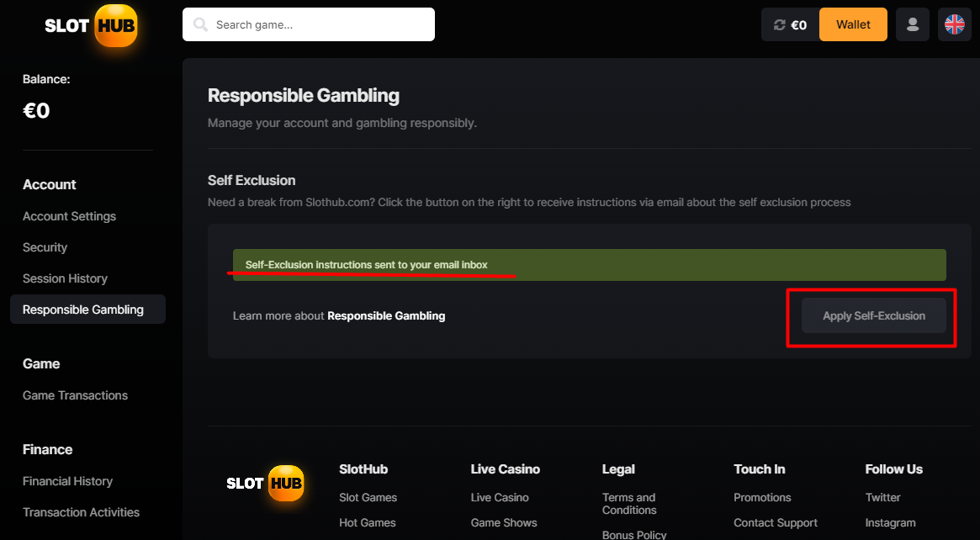The width and height of the screenshot is (980, 540).
Task: View Session History
Action: pyautogui.click(x=65, y=278)
